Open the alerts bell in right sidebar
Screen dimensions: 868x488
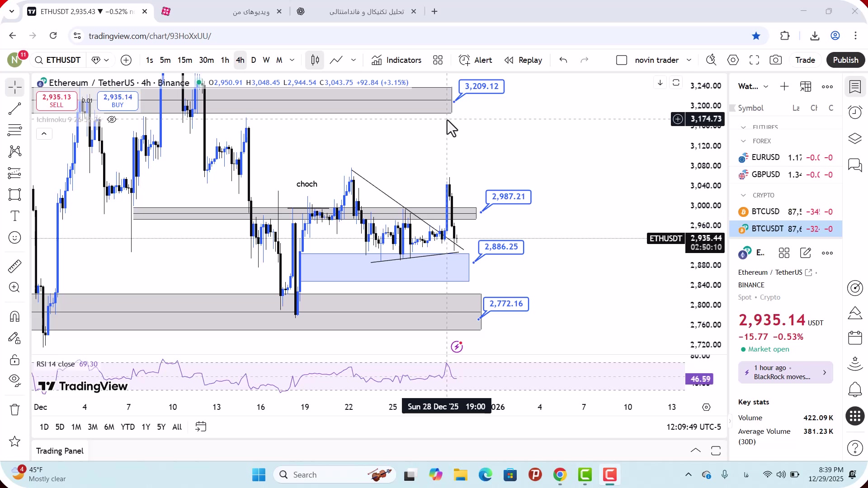(855, 389)
